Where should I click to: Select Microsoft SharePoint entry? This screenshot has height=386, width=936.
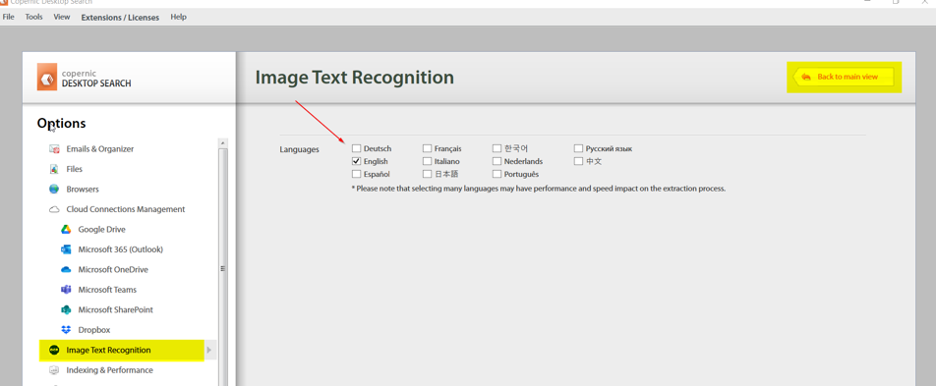[x=115, y=310]
